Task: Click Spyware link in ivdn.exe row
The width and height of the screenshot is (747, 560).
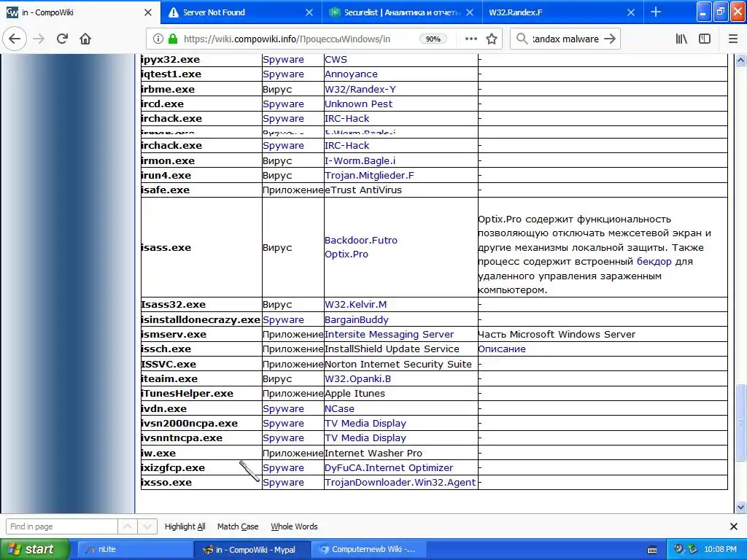Action: pos(283,408)
